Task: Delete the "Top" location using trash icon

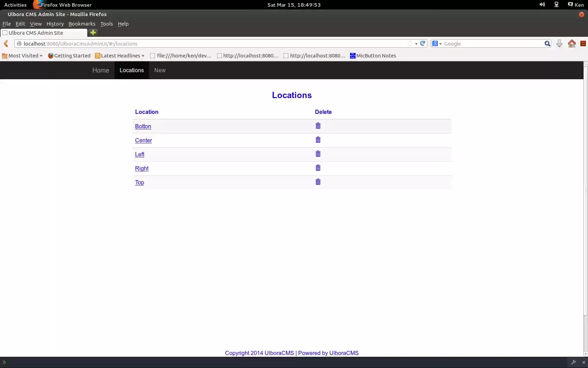Action: [x=318, y=182]
